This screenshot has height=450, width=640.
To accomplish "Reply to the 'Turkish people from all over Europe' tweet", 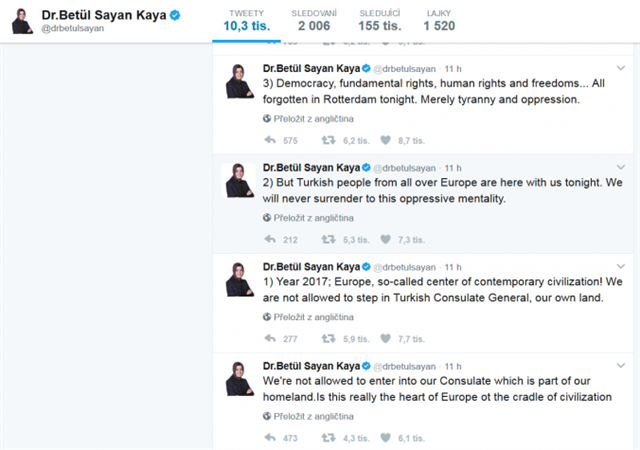I will (270, 240).
